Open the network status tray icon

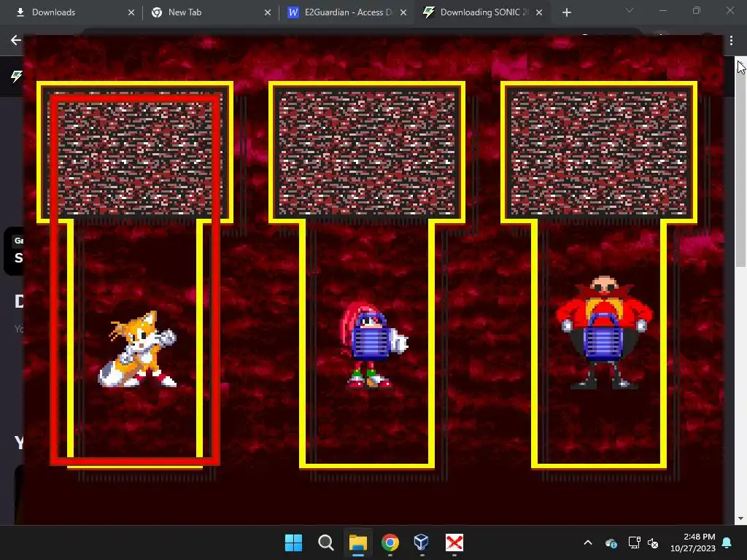[x=634, y=542]
